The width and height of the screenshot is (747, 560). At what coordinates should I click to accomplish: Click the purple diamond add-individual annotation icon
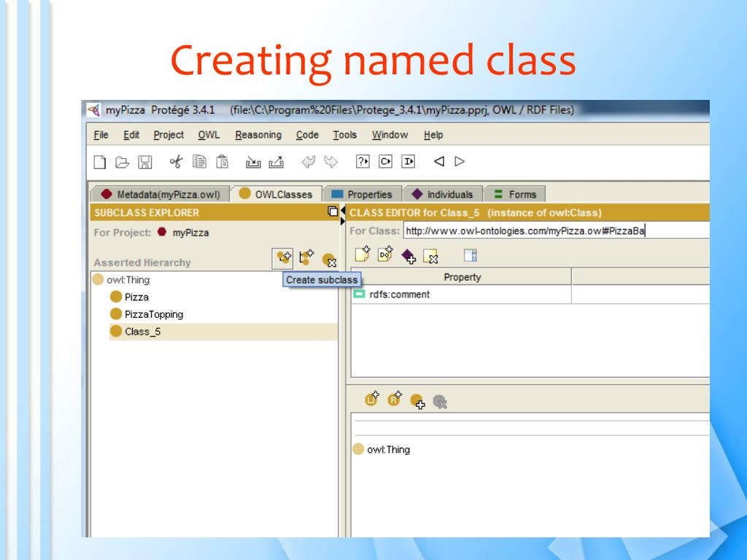409,256
